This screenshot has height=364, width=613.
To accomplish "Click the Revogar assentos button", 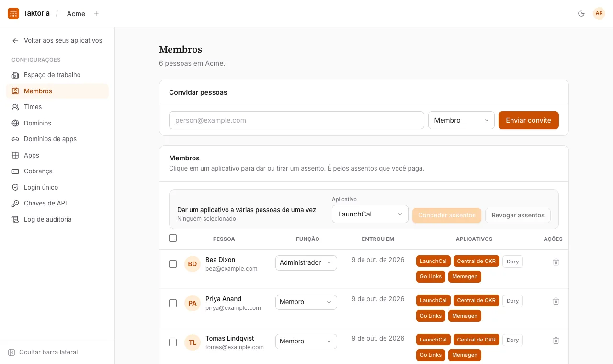I will pos(518,216).
